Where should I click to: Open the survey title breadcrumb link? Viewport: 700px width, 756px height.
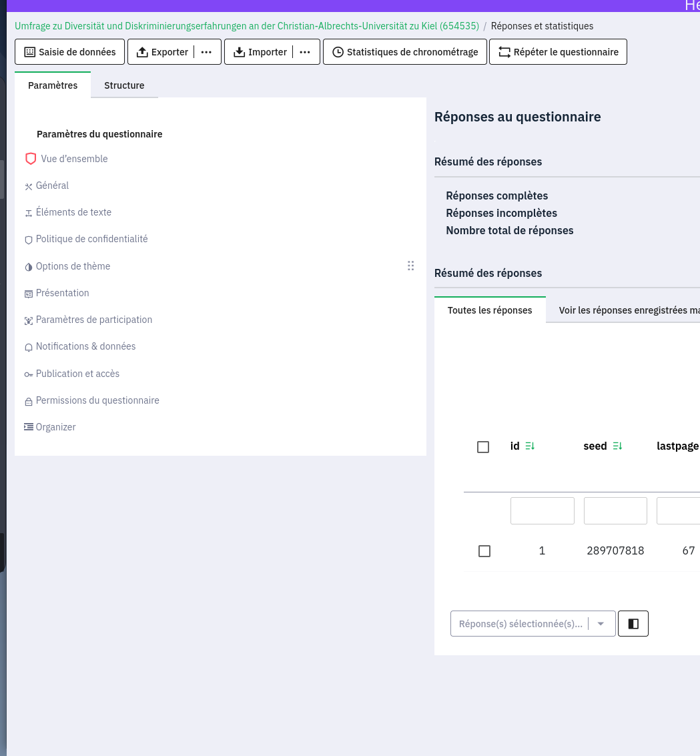[x=247, y=26]
